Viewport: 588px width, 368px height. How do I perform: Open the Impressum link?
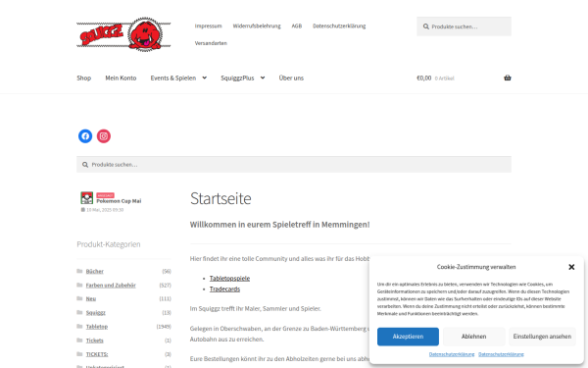[x=208, y=26]
